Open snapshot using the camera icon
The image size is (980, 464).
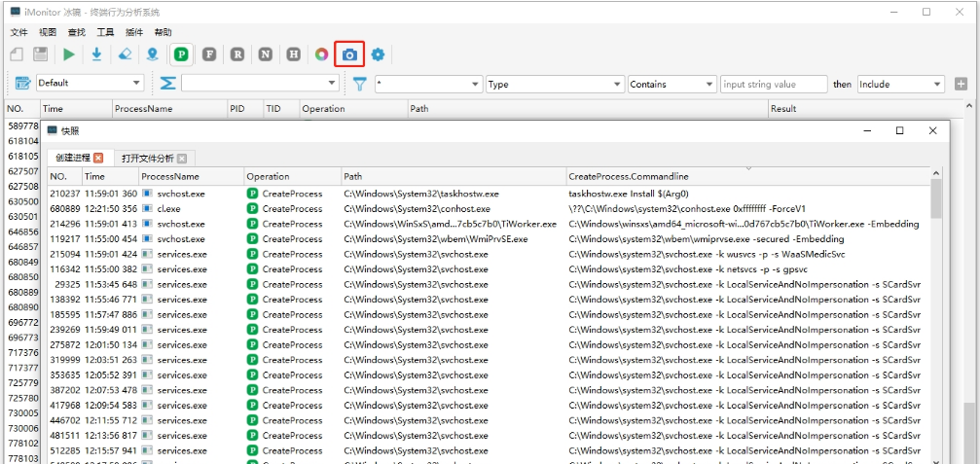[x=349, y=54]
